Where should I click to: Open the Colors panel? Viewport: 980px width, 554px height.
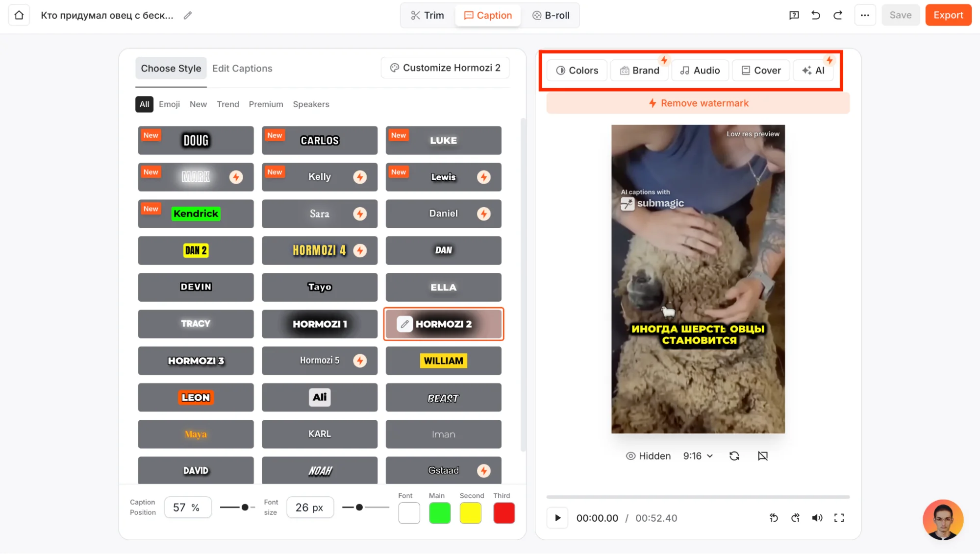point(577,71)
